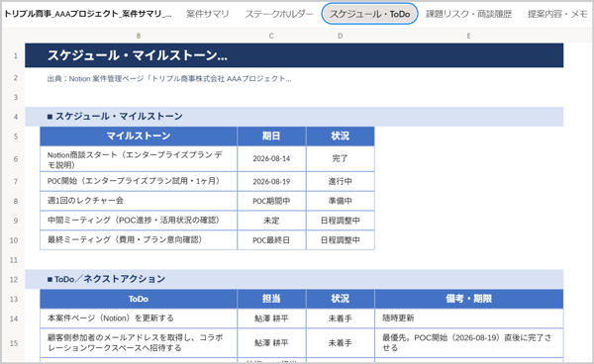Screen dimensions: 594x364
Task: Select column E header
Action: (468, 36)
